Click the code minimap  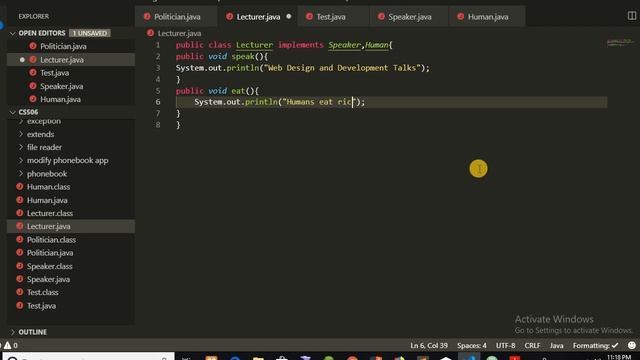620,42
